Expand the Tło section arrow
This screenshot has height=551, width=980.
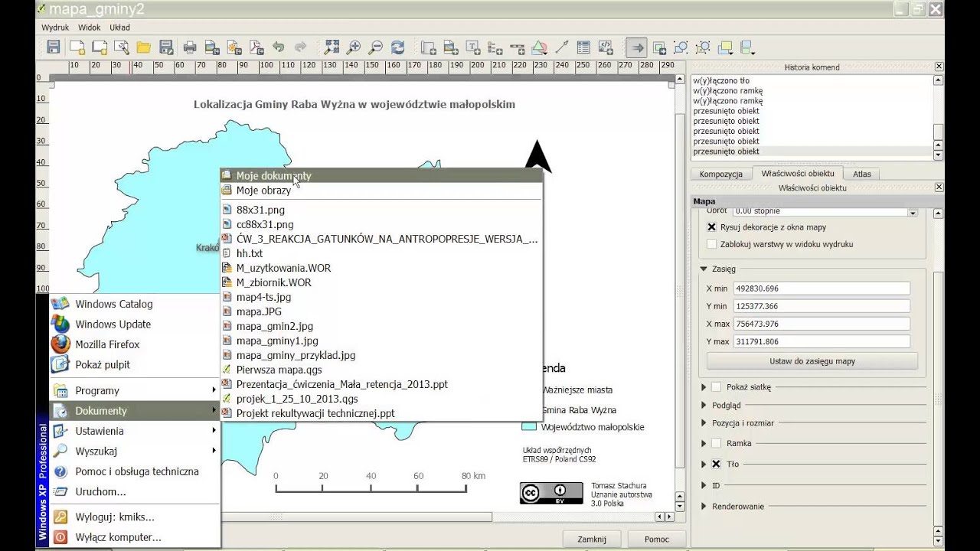pyautogui.click(x=704, y=464)
